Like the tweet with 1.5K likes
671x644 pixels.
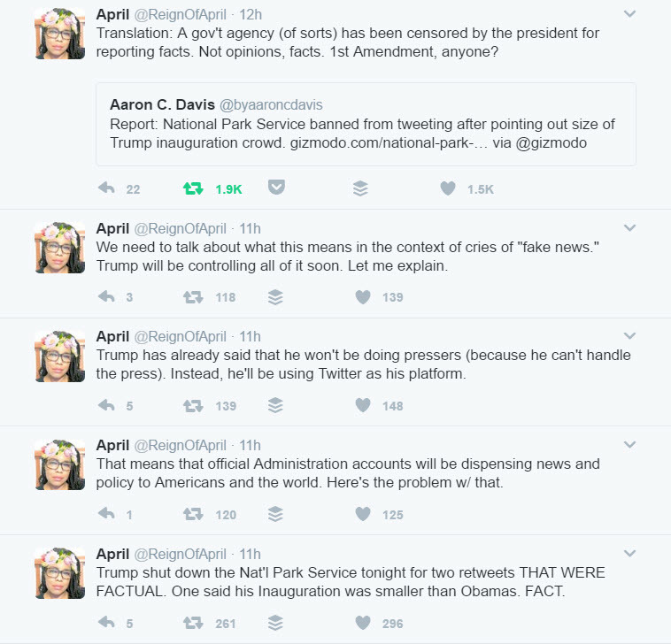click(448, 188)
